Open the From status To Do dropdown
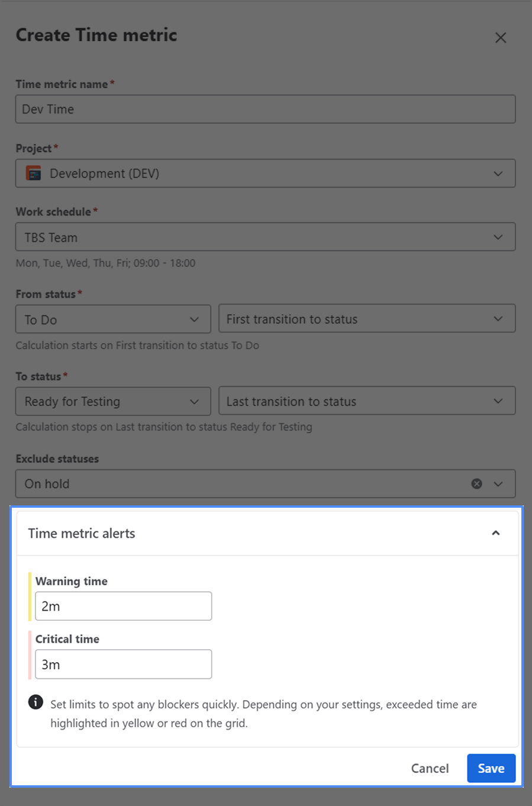 [112, 320]
